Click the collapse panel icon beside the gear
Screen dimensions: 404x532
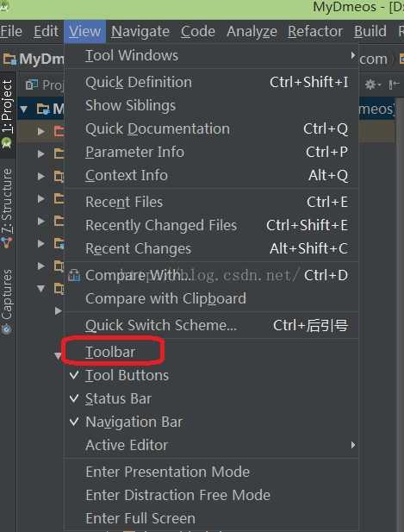click(394, 84)
